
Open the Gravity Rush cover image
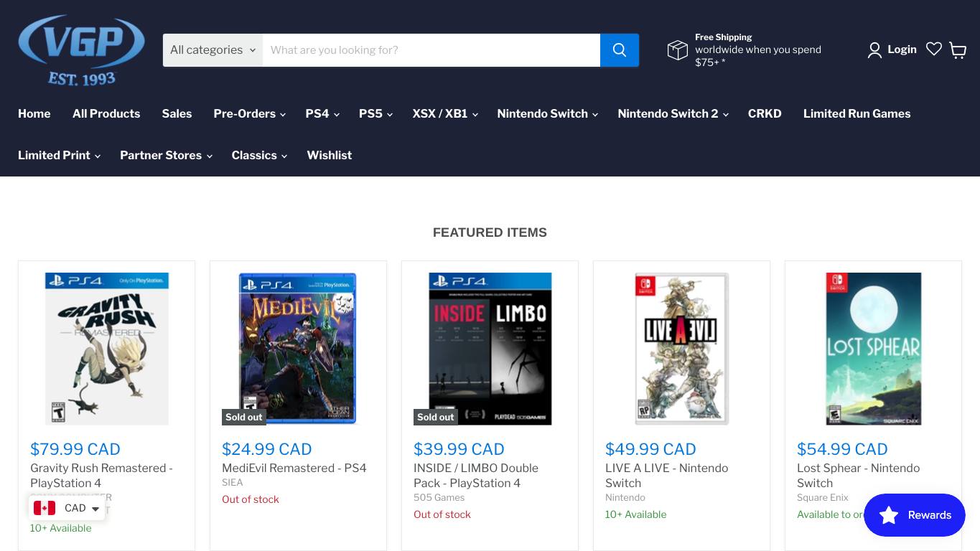[x=106, y=349]
